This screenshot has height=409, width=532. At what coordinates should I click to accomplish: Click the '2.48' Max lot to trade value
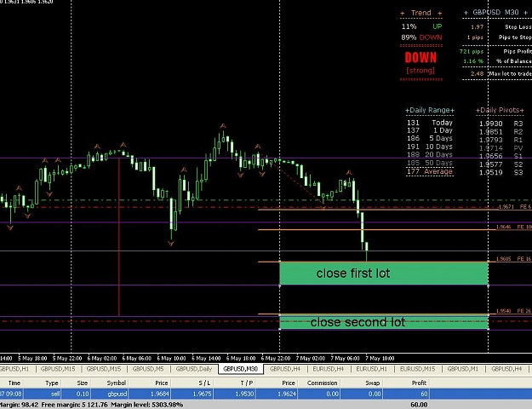[x=477, y=73]
